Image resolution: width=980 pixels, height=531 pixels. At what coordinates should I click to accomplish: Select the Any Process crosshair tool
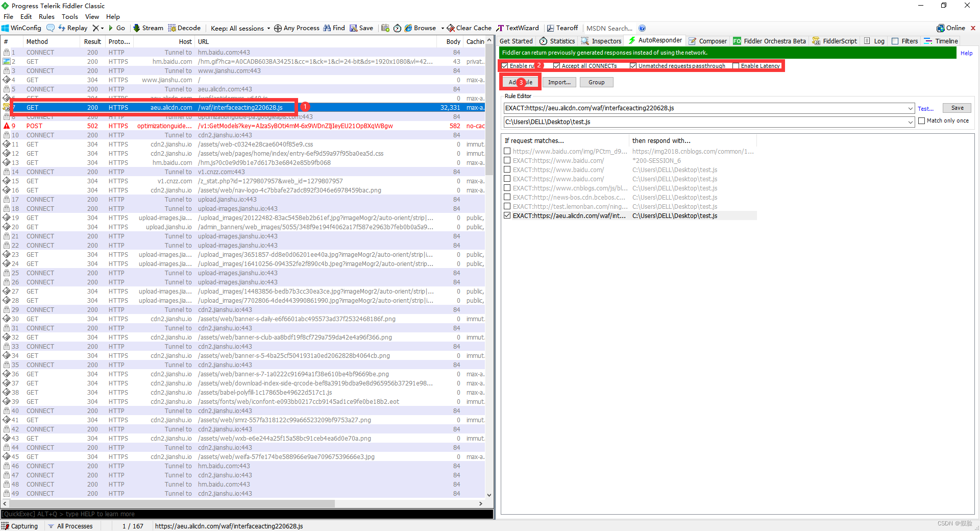(x=297, y=28)
